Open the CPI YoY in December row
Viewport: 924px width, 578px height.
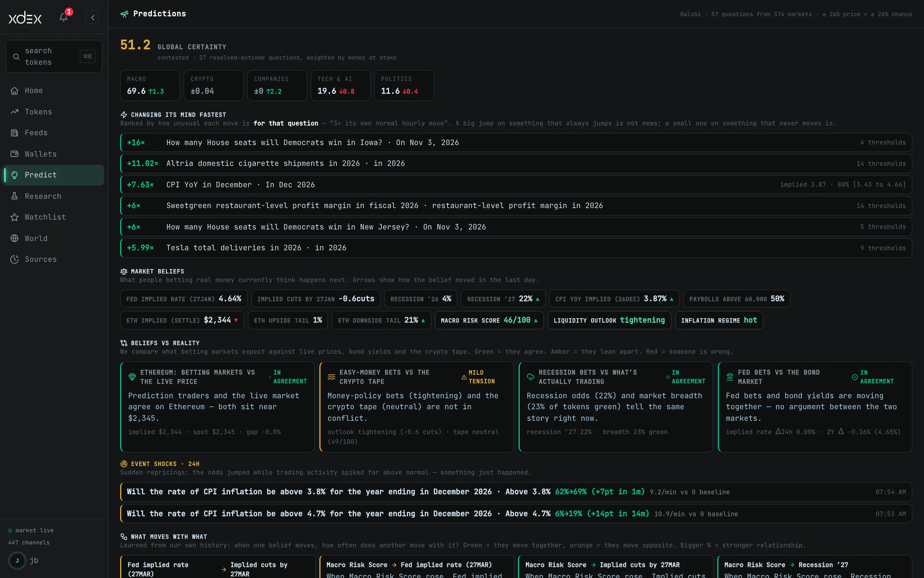point(516,185)
